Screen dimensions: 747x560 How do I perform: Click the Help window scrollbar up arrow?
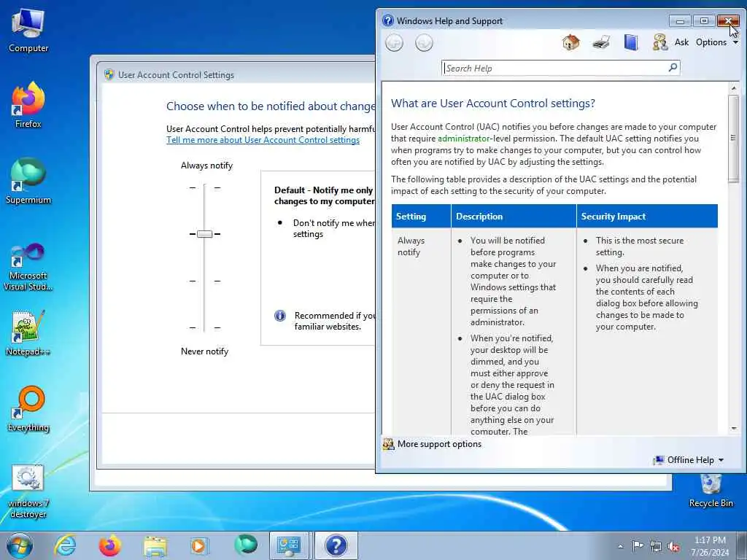point(734,88)
